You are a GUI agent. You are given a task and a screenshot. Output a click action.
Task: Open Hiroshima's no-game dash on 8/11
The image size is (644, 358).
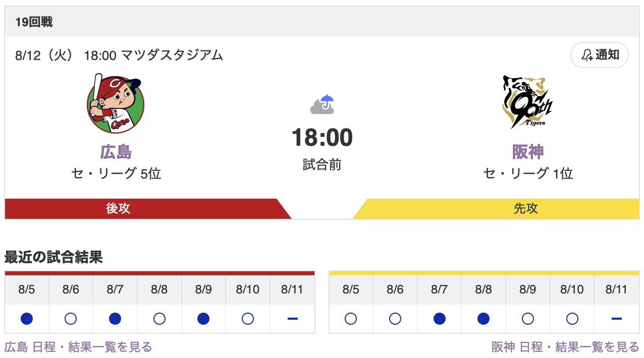coord(292,319)
